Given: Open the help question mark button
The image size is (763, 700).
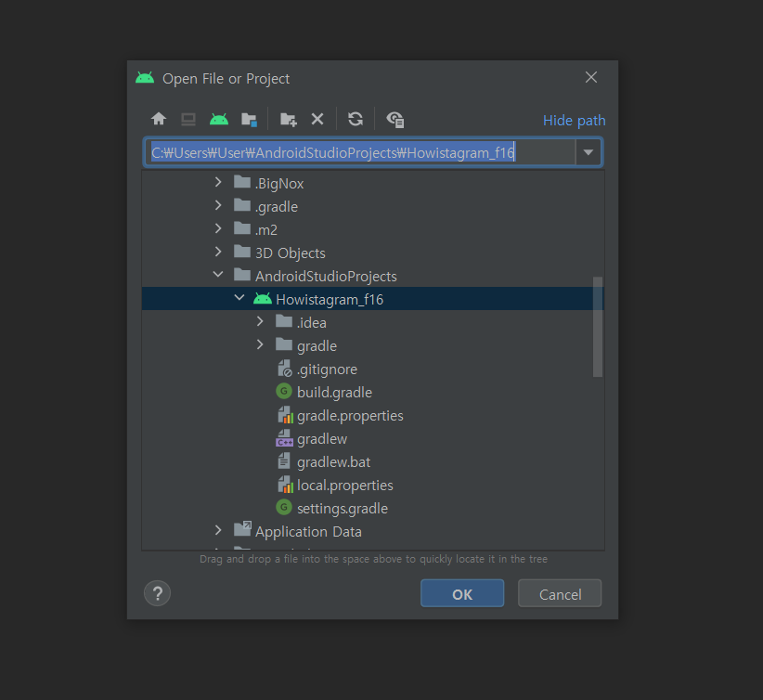Looking at the screenshot, I should click(x=157, y=593).
